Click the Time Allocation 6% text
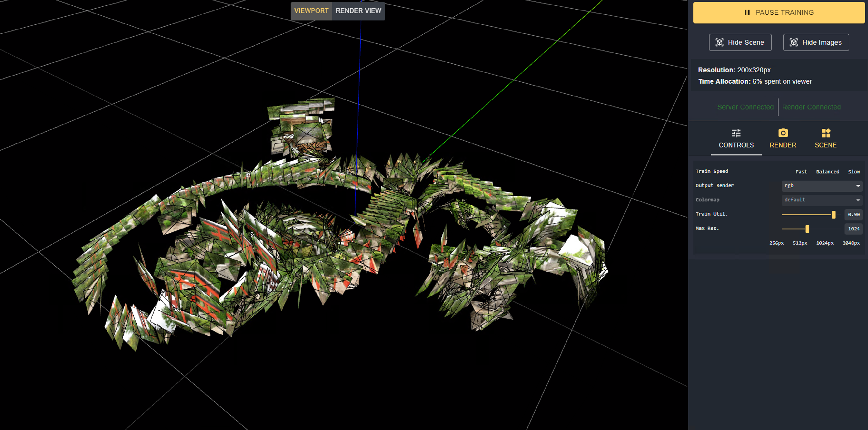Screen dimensions: 868x430 point(755,81)
